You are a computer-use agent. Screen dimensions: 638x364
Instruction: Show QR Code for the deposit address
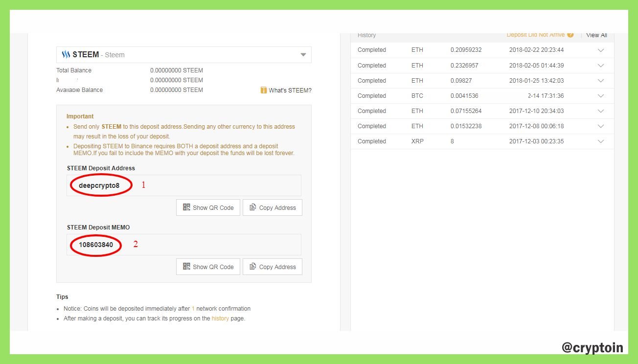[208, 207]
